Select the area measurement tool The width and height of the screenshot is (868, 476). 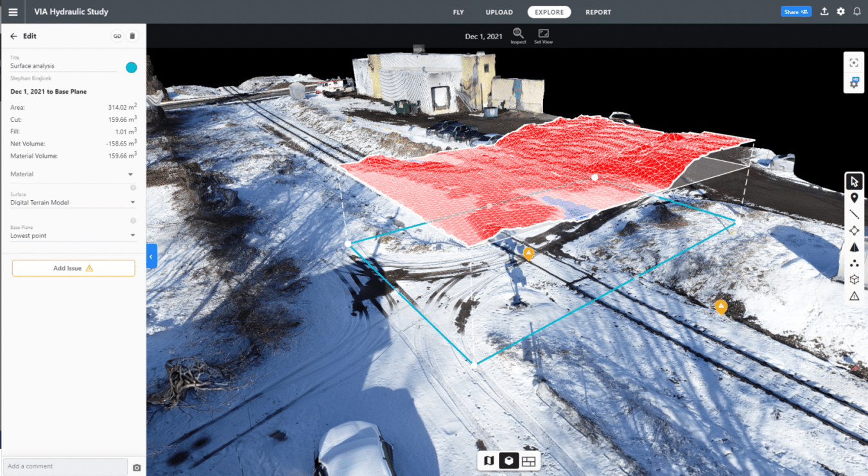coord(854,230)
